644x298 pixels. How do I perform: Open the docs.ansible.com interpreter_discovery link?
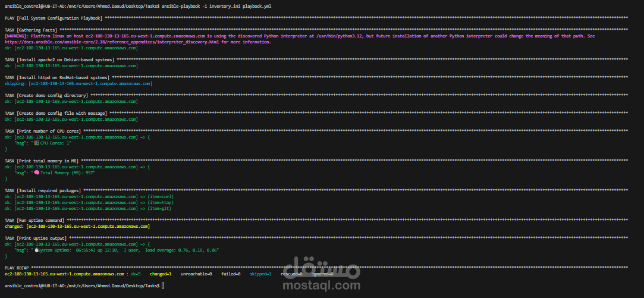click(x=111, y=42)
